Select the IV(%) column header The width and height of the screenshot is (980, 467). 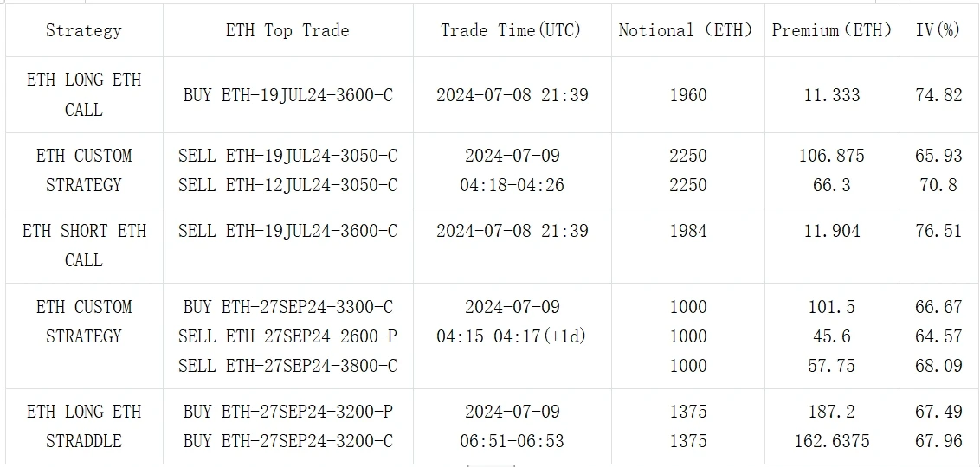pyautogui.click(x=938, y=30)
